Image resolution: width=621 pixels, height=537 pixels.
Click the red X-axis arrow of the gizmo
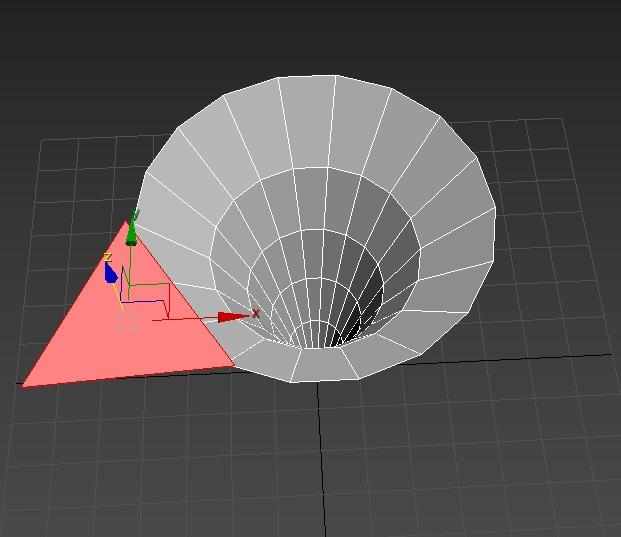click(232, 317)
